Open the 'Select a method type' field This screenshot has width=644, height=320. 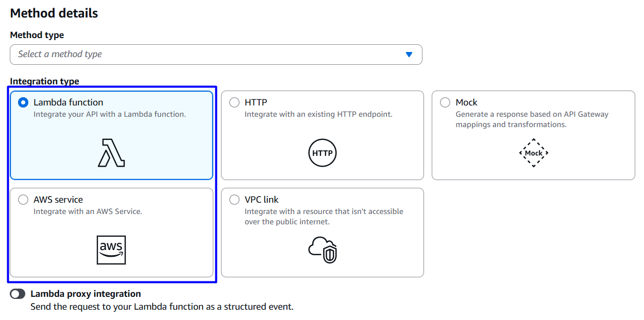(206, 55)
